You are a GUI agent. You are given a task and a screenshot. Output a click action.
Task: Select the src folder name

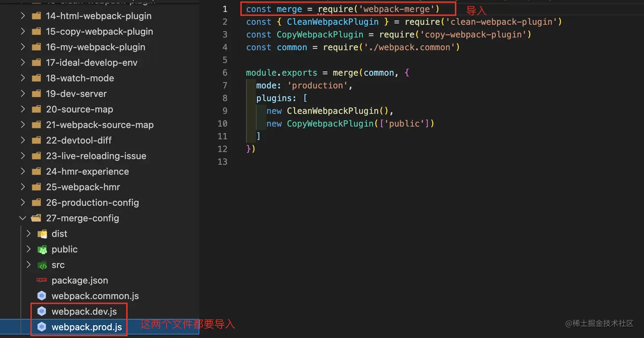(x=58, y=265)
